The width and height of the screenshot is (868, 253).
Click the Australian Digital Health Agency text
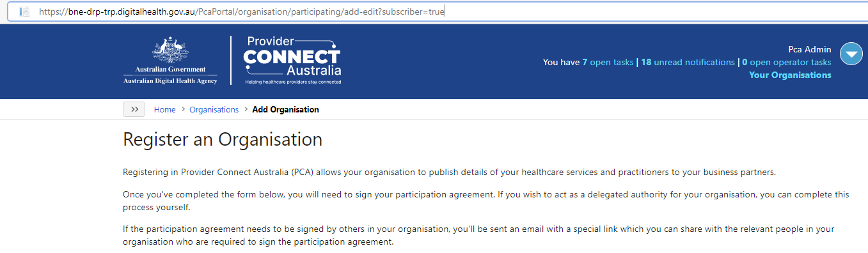(x=170, y=80)
